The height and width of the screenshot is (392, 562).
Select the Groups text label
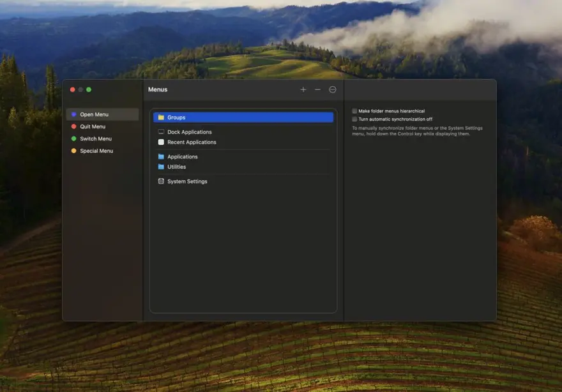pos(176,117)
